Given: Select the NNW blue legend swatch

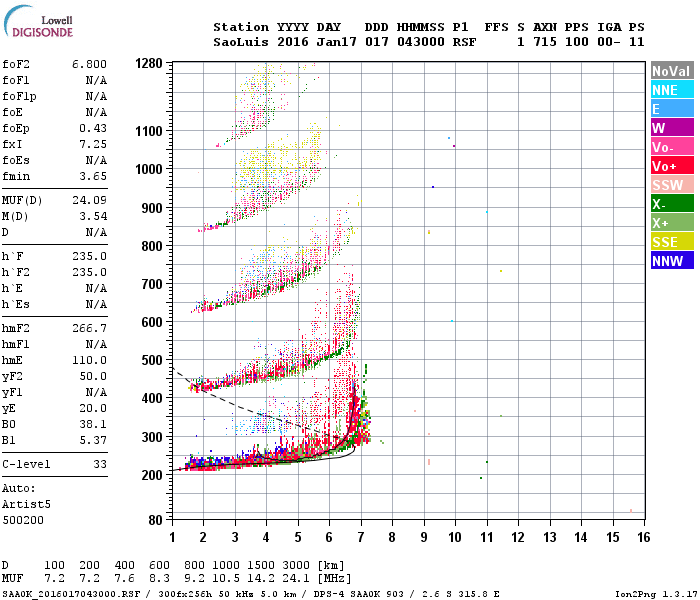Looking at the screenshot, I should [672, 260].
